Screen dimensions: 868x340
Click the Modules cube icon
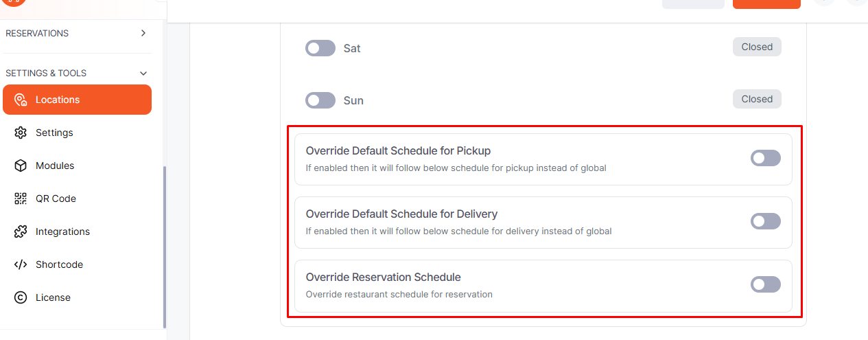point(21,166)
